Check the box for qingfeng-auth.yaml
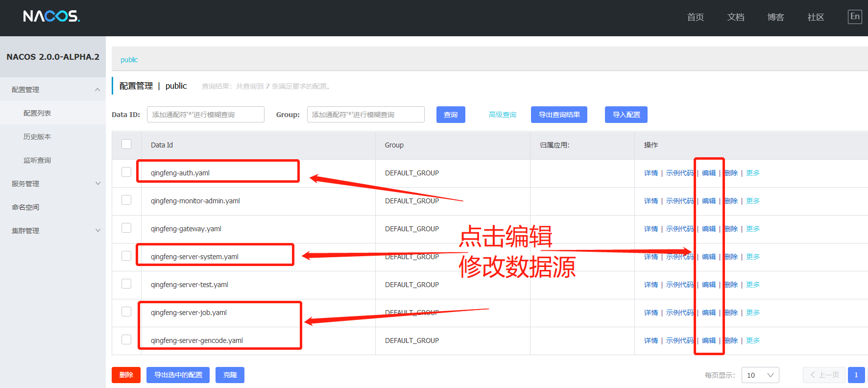The height and width of the screenshot is (388, 868). pyautogui.click(x=126, y=172)
